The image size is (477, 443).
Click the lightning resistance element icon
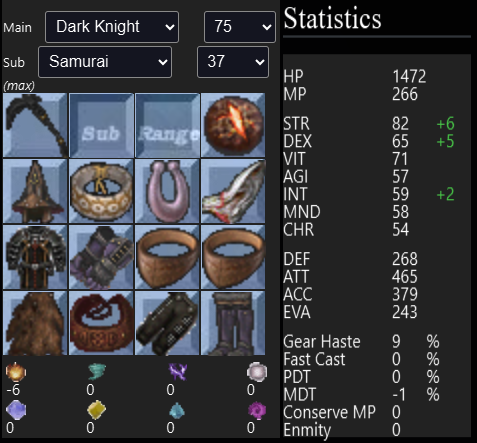click(177, 372)
